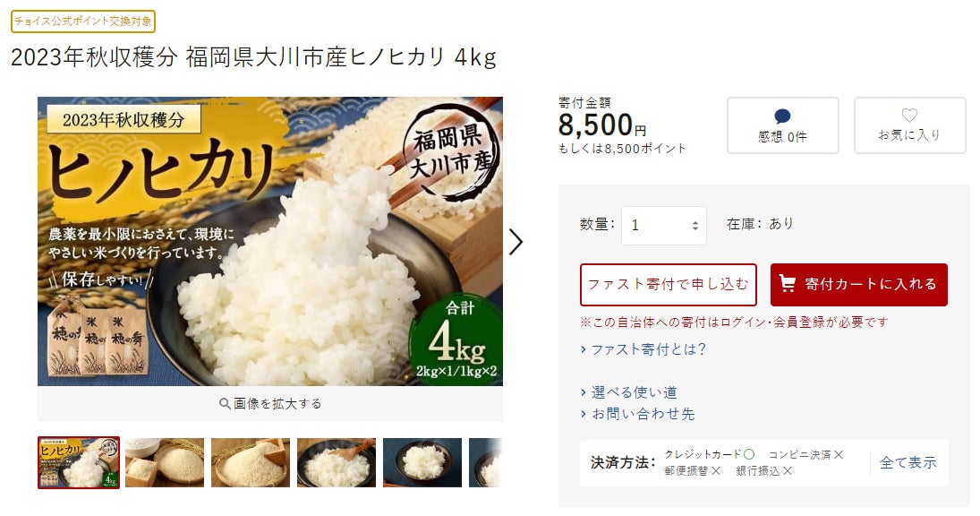This screenshot has width=980, height=516.
Task: Select fifth thumbnail of rice bowl
Action: 422,462
